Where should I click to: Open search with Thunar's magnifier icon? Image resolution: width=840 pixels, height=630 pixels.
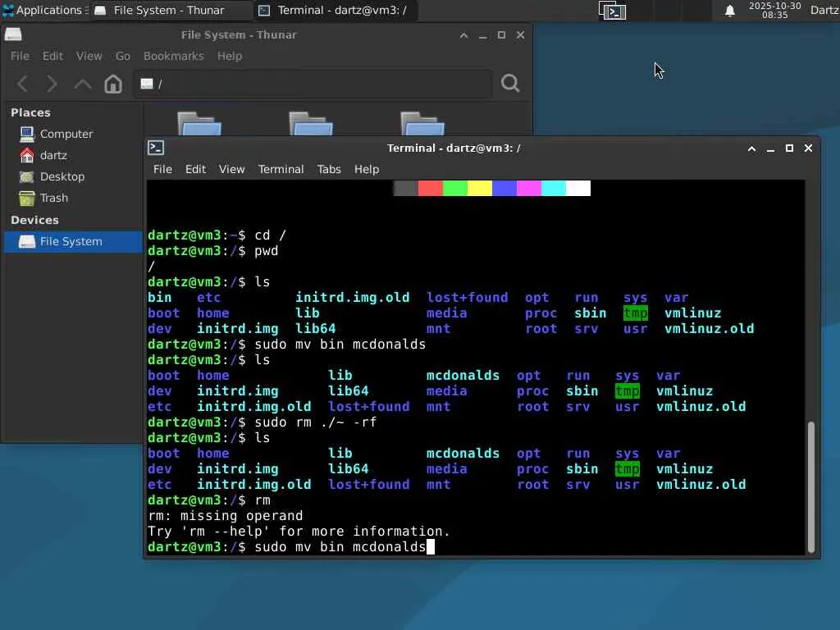[x=510, y=83]
